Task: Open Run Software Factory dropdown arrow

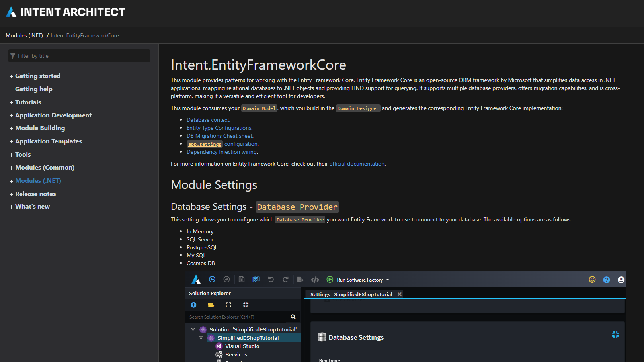Action: click(x=388, y=280)
